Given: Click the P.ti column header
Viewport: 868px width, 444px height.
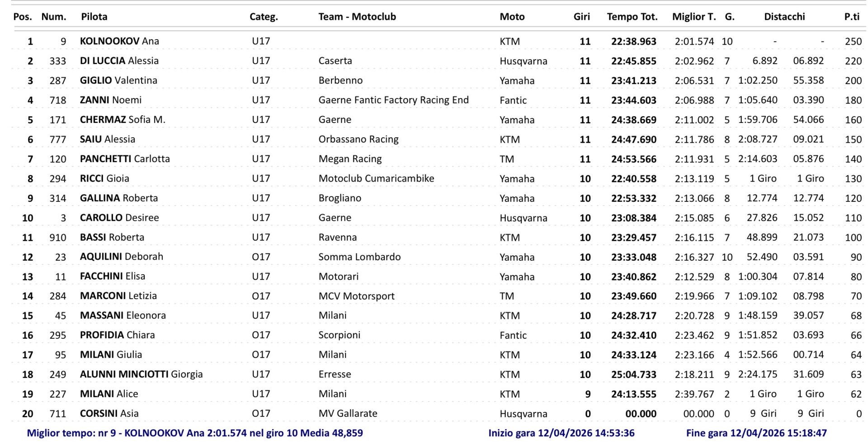Looking at the screenshot, I should tap(851, 17).
